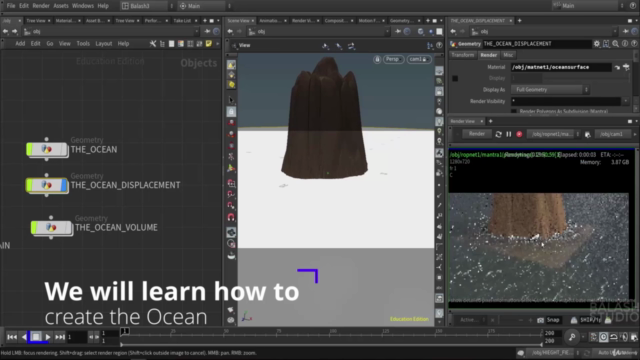The height and width of the screenshot is (360, 640).
Task: Open the cam1 camera menu in viewport
Action: point(418,59)
